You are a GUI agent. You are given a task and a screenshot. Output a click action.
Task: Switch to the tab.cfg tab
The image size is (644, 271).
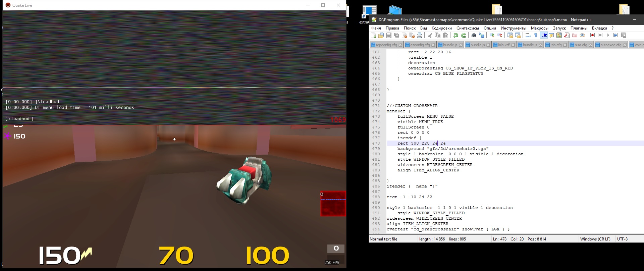pyautogui.click(x=556, y=45)
